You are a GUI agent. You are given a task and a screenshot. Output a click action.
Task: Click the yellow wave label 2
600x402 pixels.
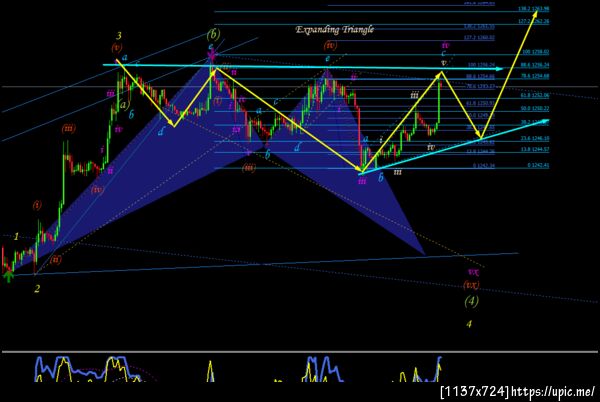pos(37,289)
